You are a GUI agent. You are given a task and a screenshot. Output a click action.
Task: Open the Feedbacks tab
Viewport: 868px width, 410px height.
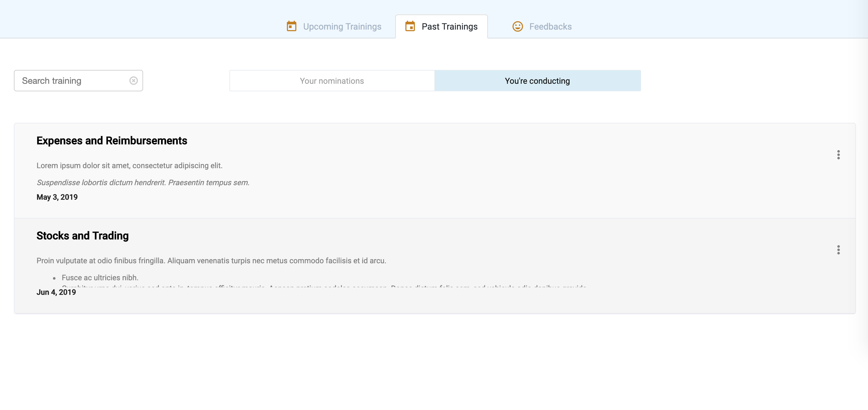pos(542,26)
